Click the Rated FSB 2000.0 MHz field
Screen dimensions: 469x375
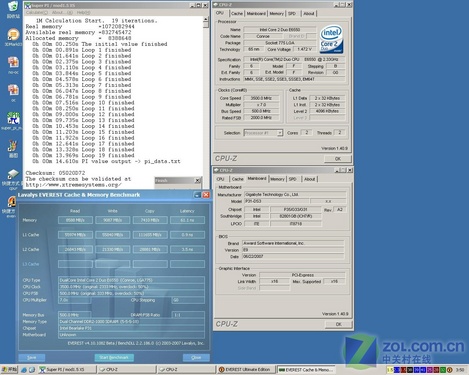point(261,117)
